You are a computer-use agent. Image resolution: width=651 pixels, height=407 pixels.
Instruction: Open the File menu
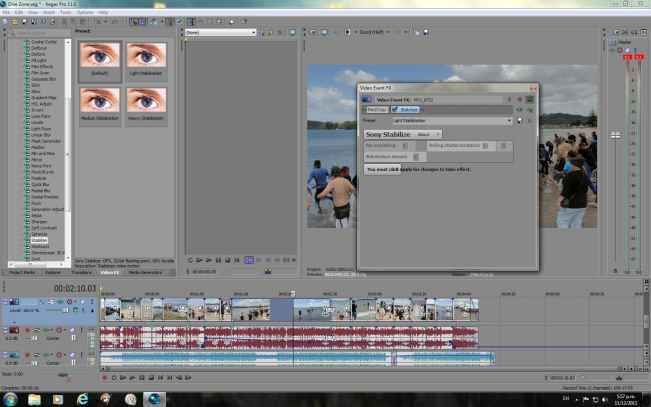[6, 13]
